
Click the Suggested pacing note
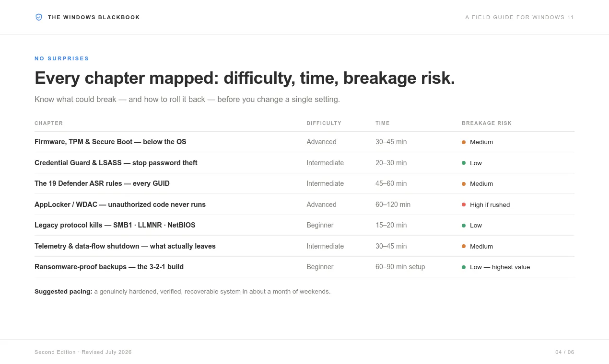(182, 291)
